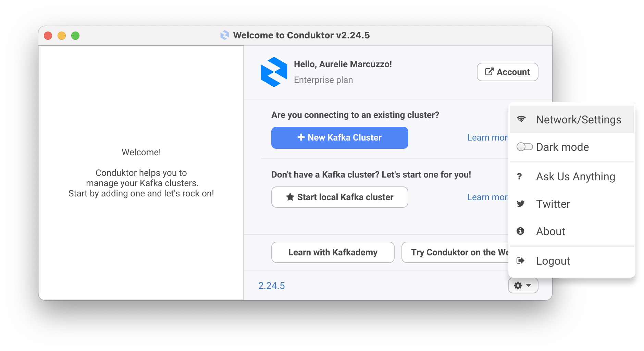Click the Hello, Aurelie Marcuzzo! greeting
The width and height of the screenshot is (644, 351).
coord(343,64)
